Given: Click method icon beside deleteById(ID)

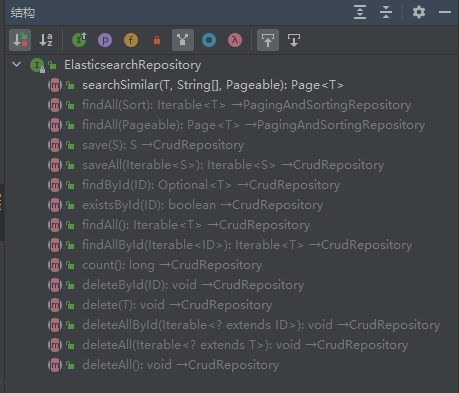Looking at the screenshot, I should click(55, 285).
